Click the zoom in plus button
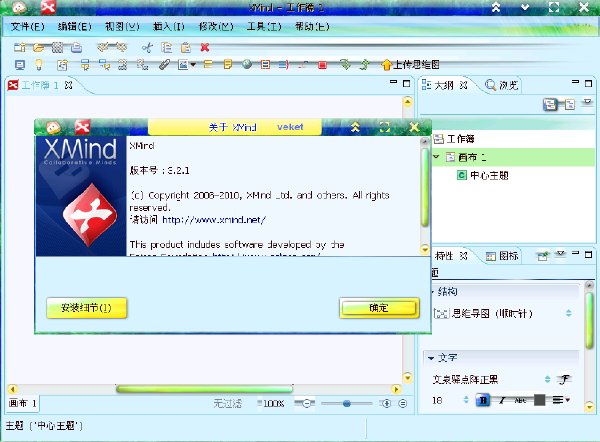Viewport: 600px width, 442px height. 387,403
